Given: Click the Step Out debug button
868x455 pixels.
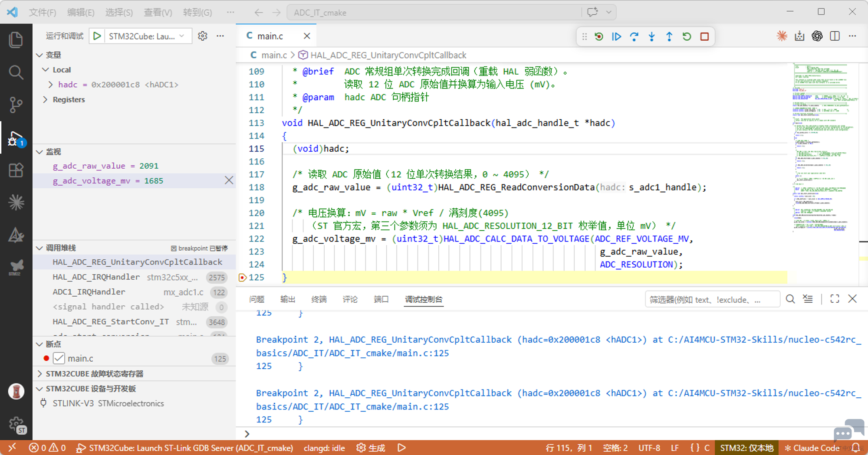Looking at the screenshot, I should 669,36.
